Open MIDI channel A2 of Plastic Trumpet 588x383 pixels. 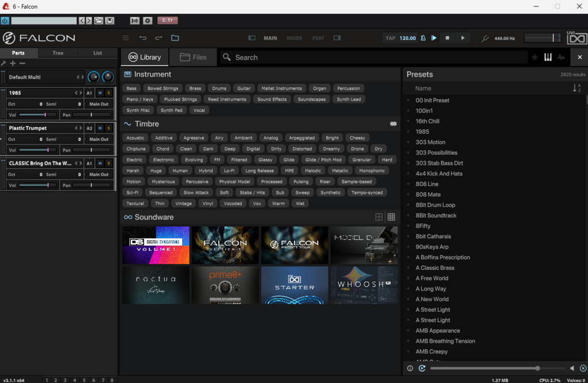[x=89, y=128]
